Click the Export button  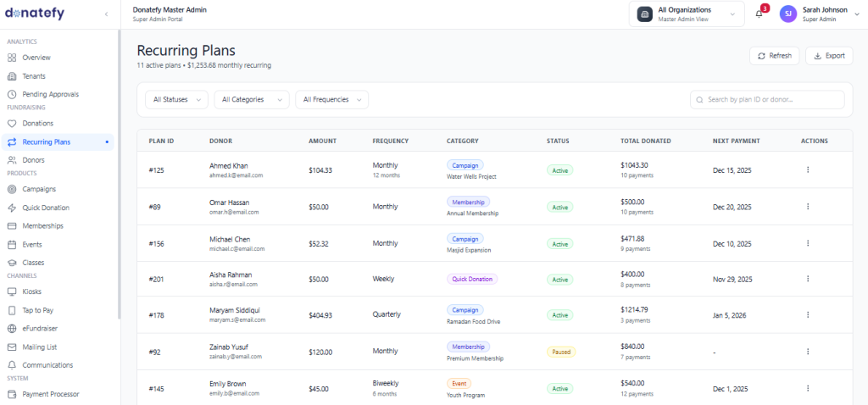pos(828,56)
